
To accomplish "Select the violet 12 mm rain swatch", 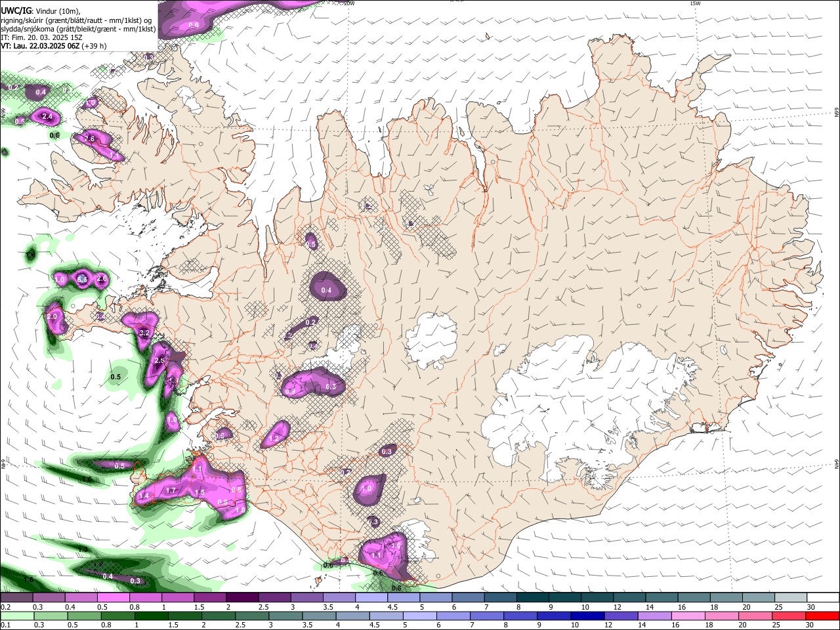I will coord(621,616).
